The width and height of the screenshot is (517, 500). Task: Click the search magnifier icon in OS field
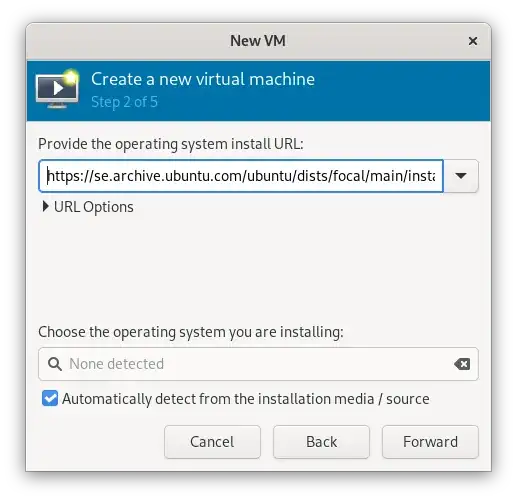click(x=55, y=364)
